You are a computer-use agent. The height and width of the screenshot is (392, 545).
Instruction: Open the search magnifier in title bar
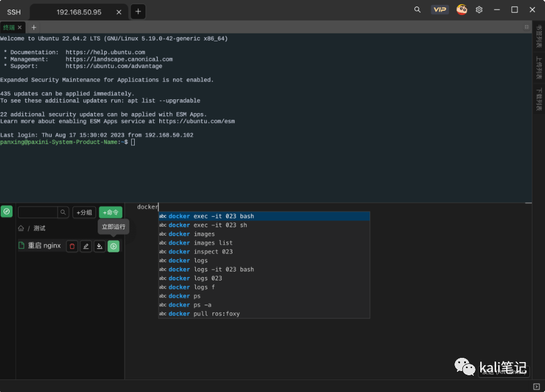[x=417, y=10]
